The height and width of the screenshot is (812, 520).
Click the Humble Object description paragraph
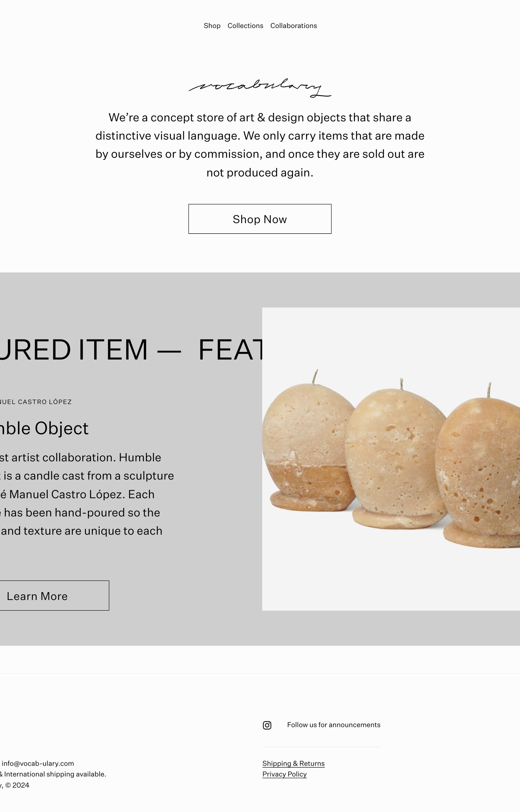87,494
